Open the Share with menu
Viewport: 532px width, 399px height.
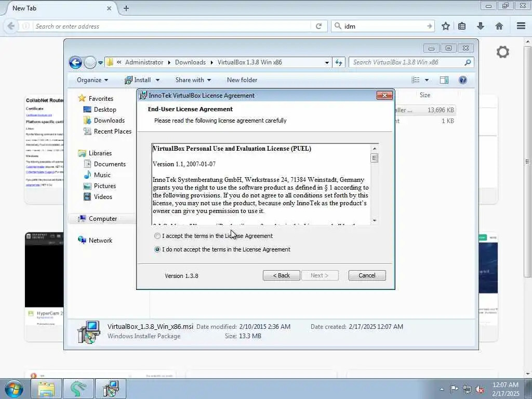point(193,80)
